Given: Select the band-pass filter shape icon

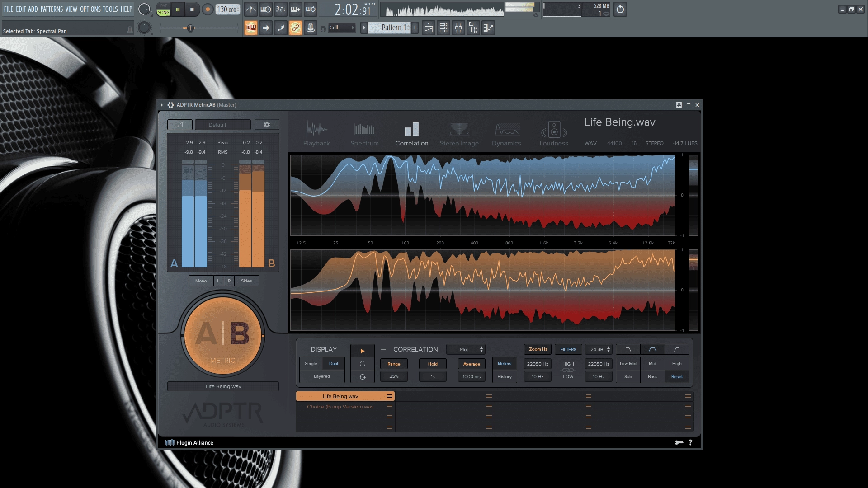Looking at the screenshot, I should click(652, 349).
